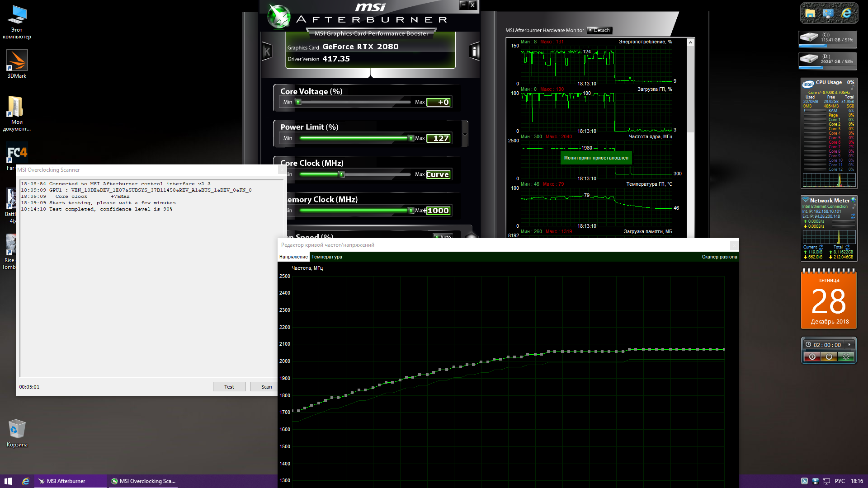Toggle Detach for the hardware monitor
Screen dimensions: 868x488
(599, 30)
